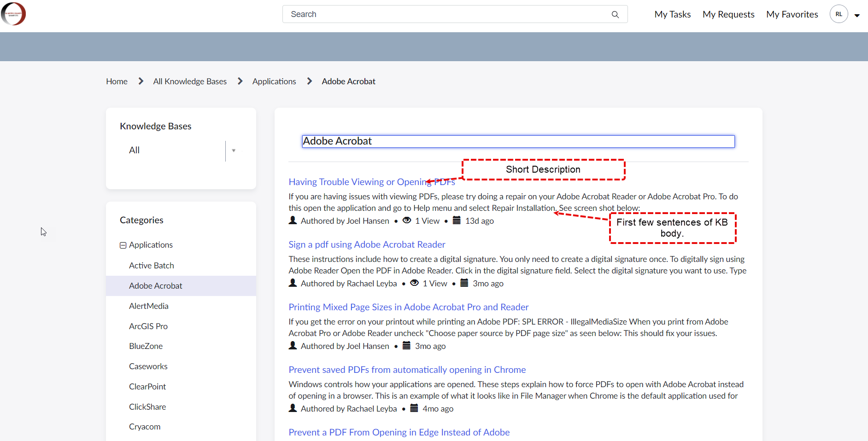Click the search magnifier icon
This screenshot has height=441, width=868.
616,14
